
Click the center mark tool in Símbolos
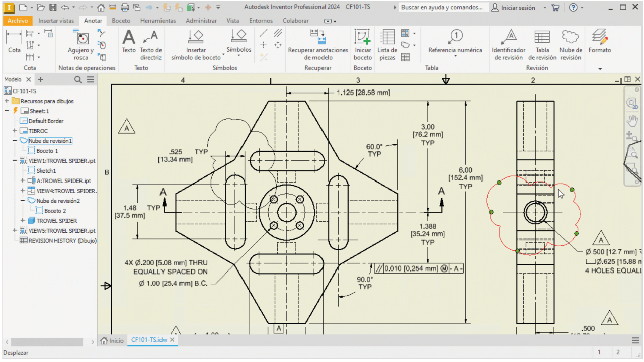point(264,45)
